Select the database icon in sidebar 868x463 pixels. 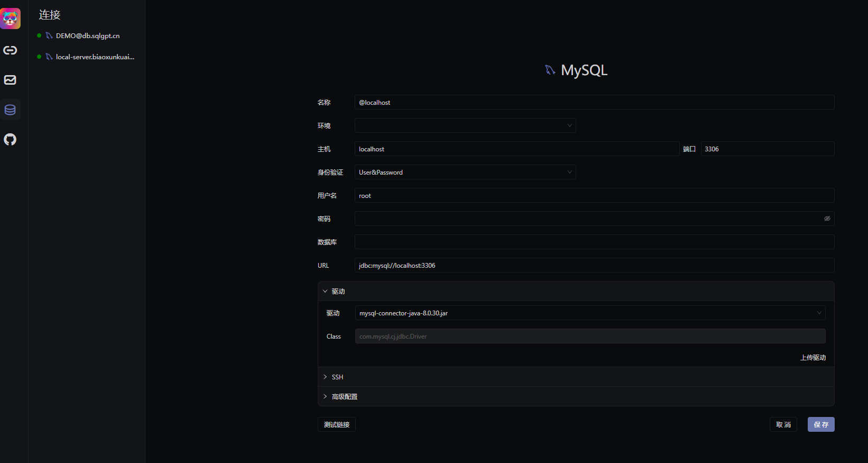click(x=10, y=110)
